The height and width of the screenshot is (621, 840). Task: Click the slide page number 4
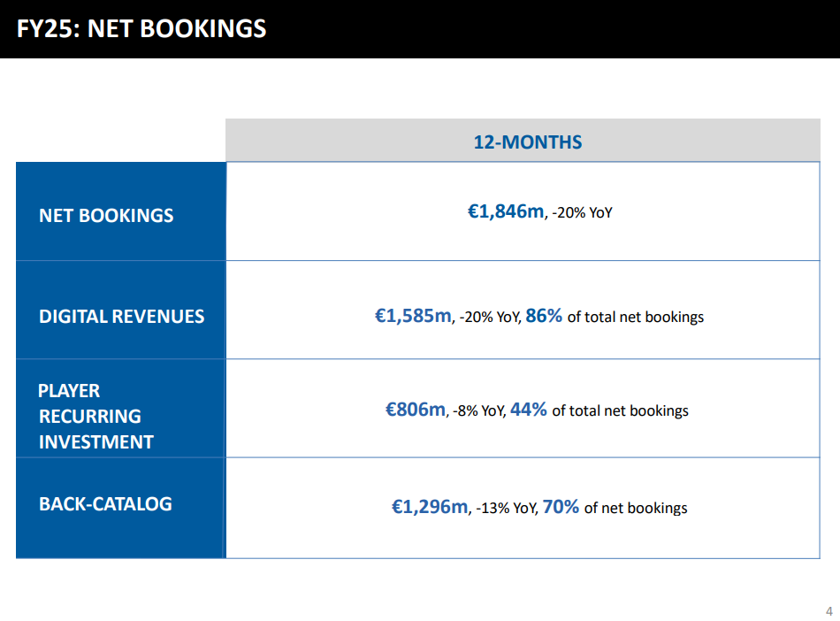coord(829,610)
